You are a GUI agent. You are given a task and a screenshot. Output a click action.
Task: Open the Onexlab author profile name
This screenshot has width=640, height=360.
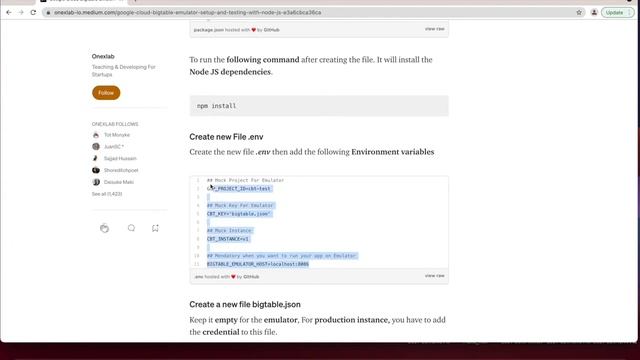point(103,56)
